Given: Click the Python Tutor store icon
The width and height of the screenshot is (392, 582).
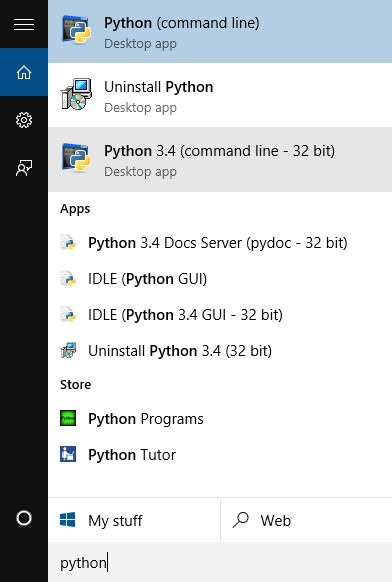Looking at the screenshot, I should click(x=68, y=454).
